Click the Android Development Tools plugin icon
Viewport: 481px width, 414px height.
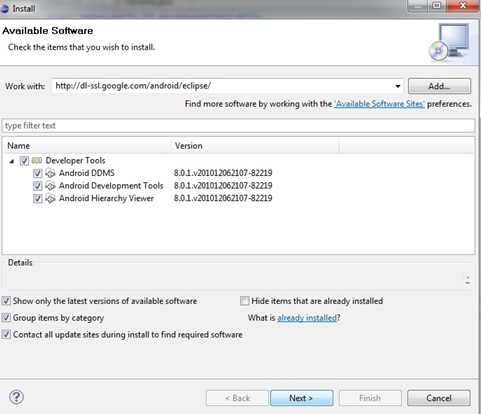tap(50, 186)
